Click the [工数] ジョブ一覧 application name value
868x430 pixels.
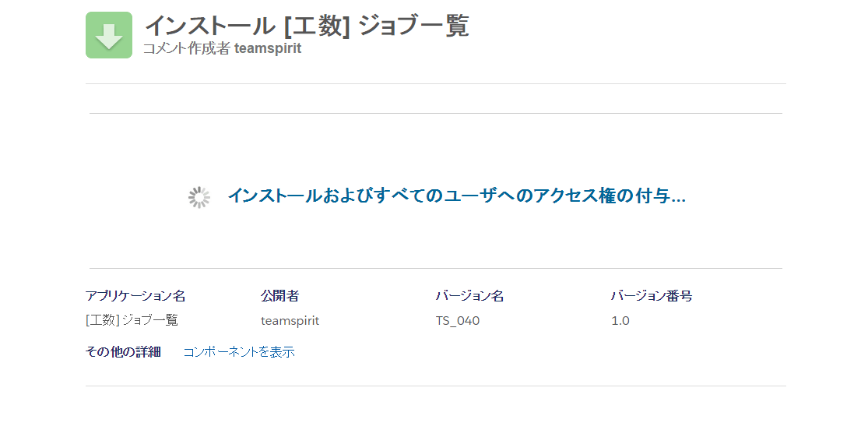coord(132,320)
